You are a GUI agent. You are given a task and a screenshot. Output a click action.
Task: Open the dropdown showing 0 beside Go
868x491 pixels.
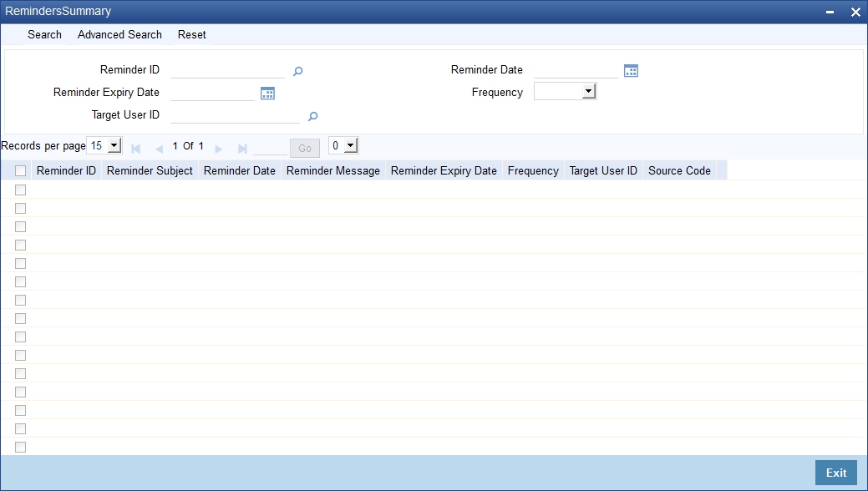click(343, 145)
